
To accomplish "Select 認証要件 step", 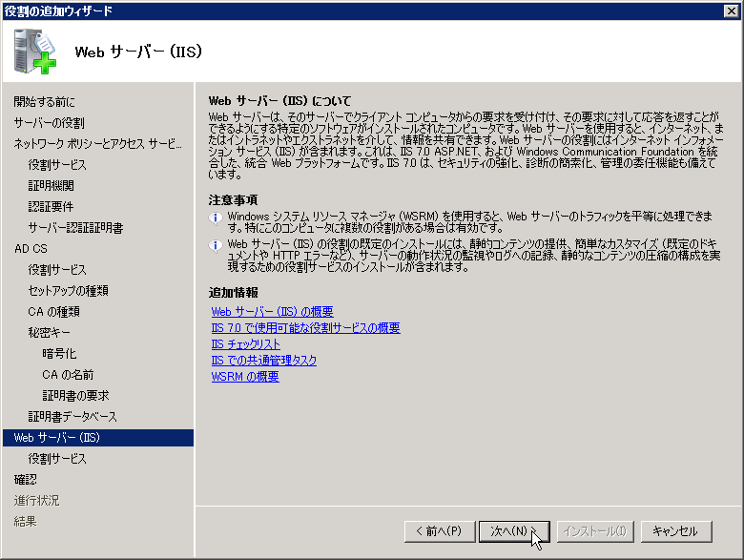I will pos(51,206).
